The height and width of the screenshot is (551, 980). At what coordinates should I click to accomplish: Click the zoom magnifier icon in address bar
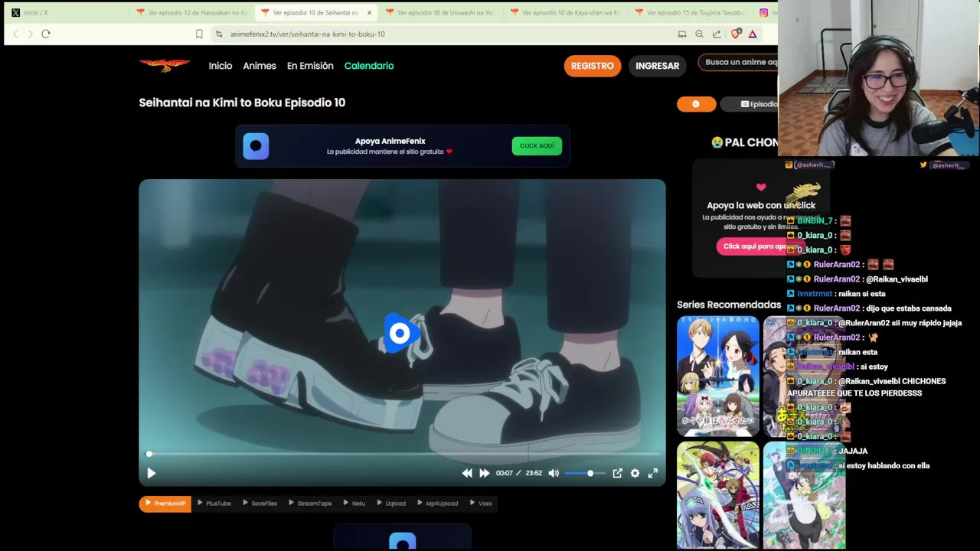pos(699,34)
